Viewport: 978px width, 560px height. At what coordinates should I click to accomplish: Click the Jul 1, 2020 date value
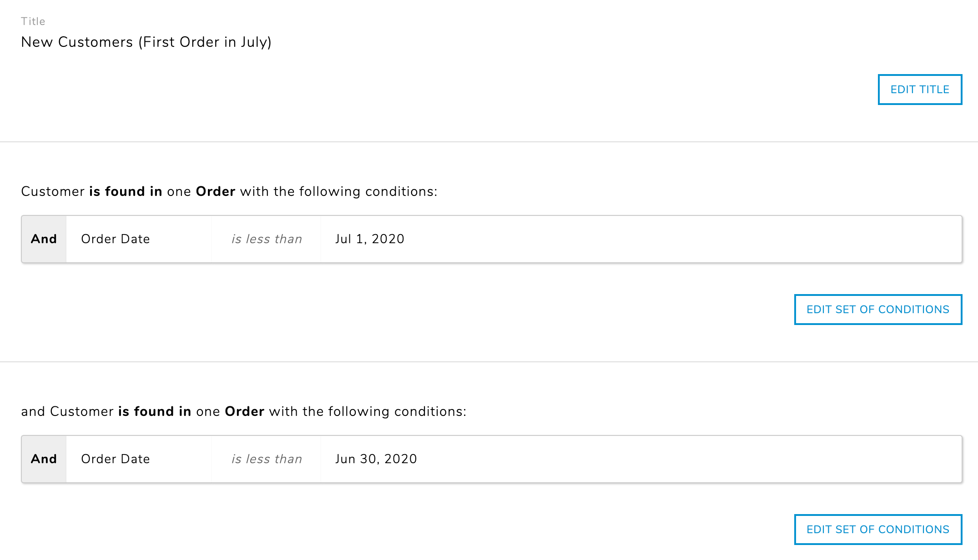pyautogui.click(x=369, y=239)
